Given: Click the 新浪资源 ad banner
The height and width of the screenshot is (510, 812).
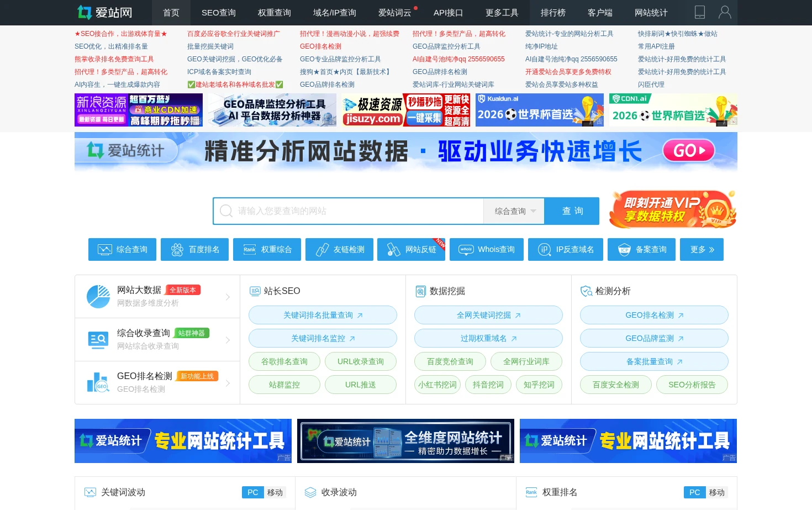Looking at the screenshot, I should pos(139,110).
